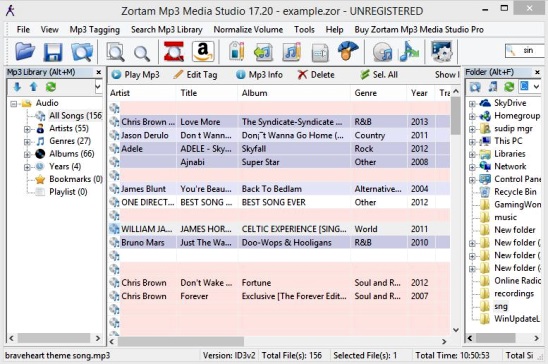The image size is (548, 364).
Task: Sort by the Genre column header
Action: click(378, 93)
